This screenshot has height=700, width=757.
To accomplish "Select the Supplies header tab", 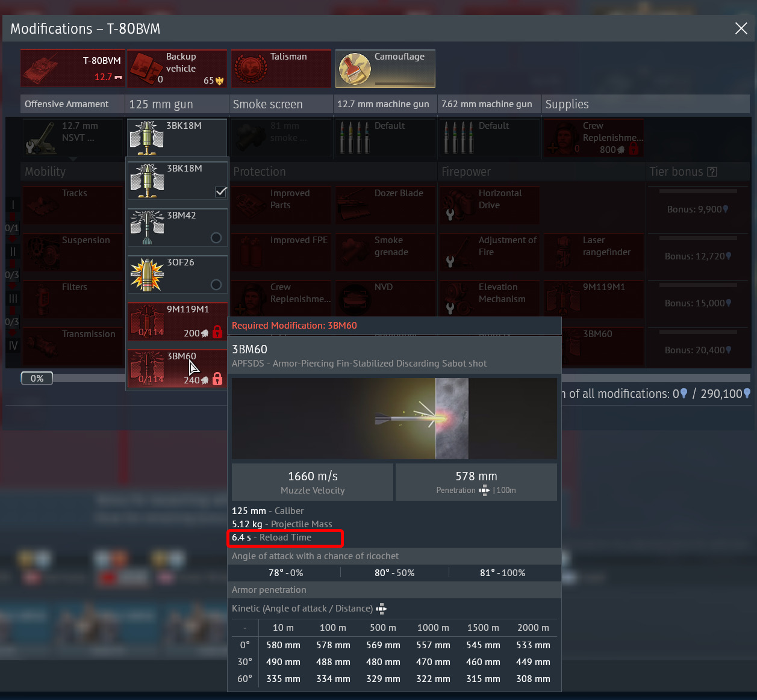I will [646, 104].
